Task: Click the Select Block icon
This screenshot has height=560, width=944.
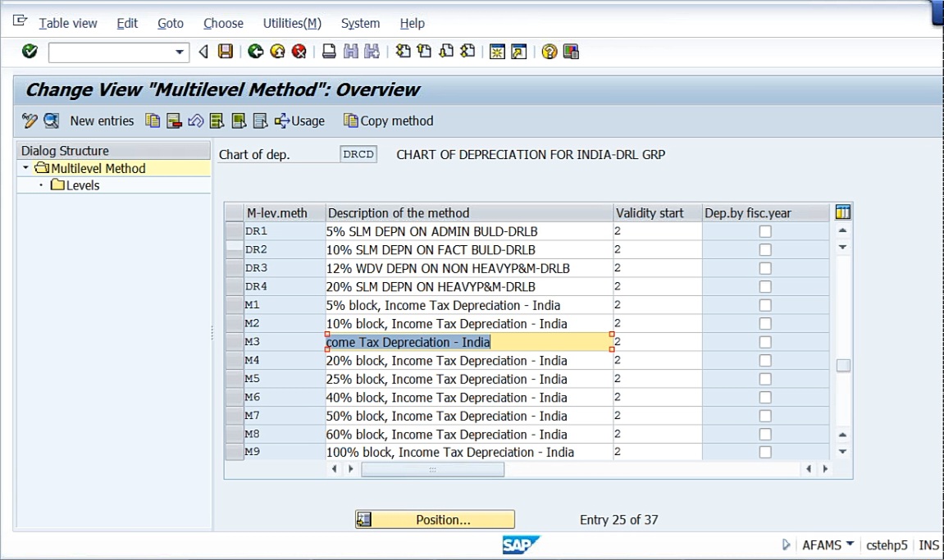Action: pyautogui.click(x=239, y=121)
